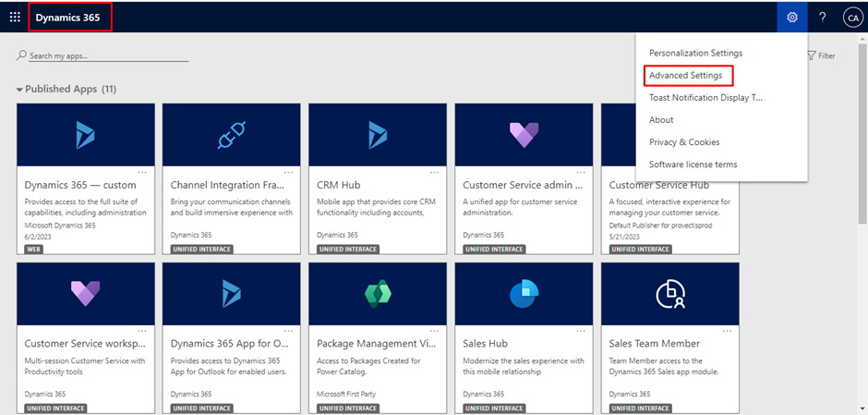Click the settings gear icon
The width and height of the screenshot is (868, 415).
[792, 18]
